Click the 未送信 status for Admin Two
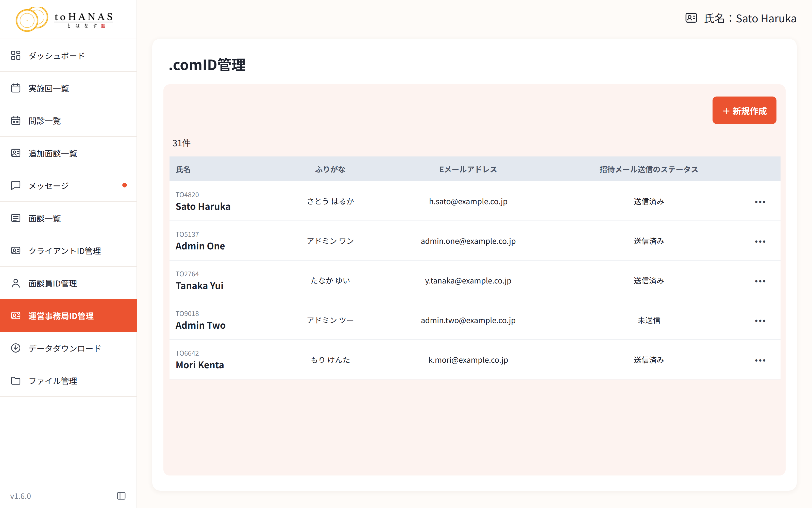The image size is (812, 508). (x=649, y=320)
